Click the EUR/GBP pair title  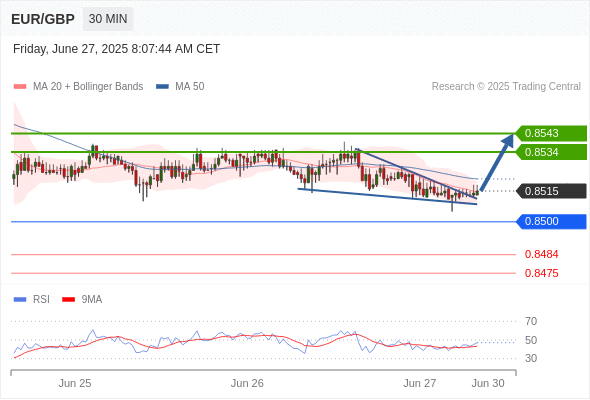click(x=43, y=19)
